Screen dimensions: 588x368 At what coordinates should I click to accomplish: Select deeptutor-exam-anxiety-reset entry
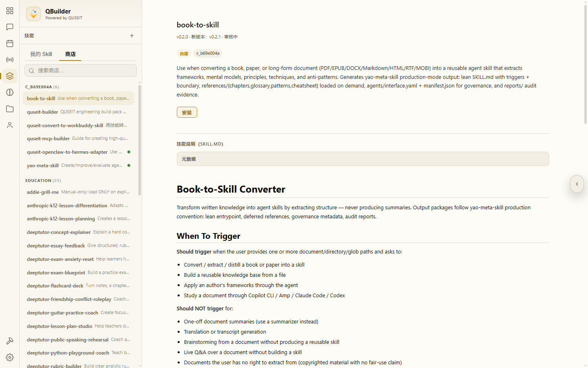pos(78,259)
